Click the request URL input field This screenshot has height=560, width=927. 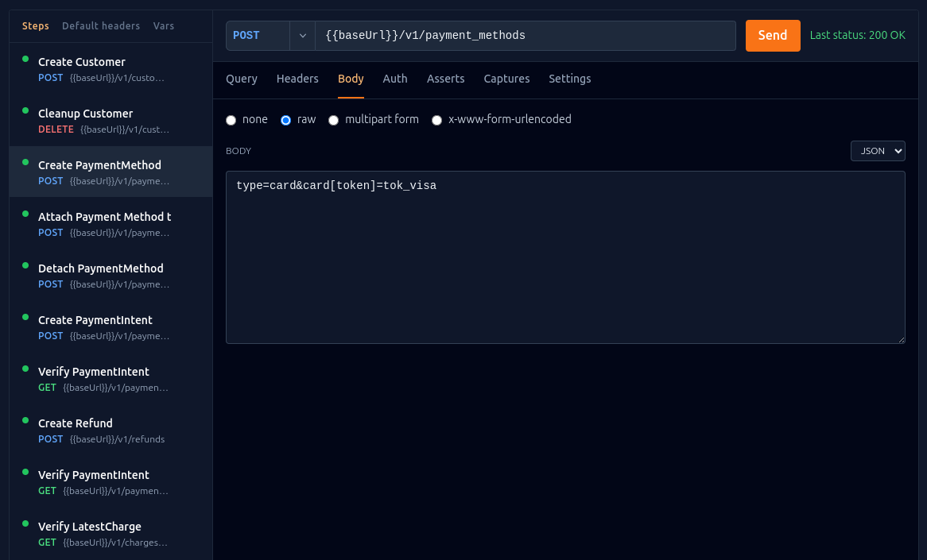coord(525,36)
